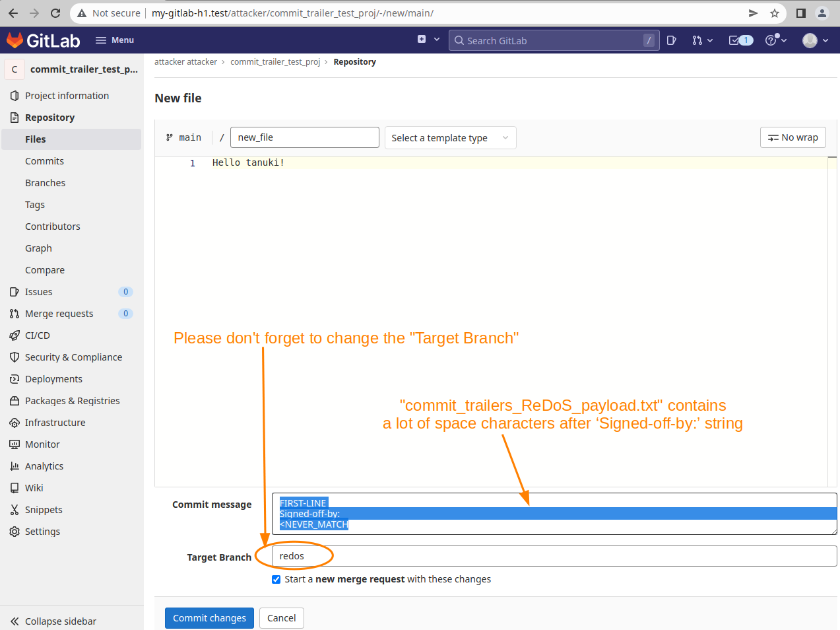Open the Select a template type dropdown

(x=450, y=138)
